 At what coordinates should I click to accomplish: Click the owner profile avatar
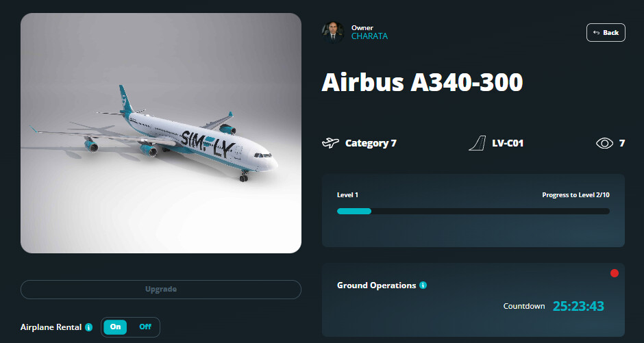333,32
